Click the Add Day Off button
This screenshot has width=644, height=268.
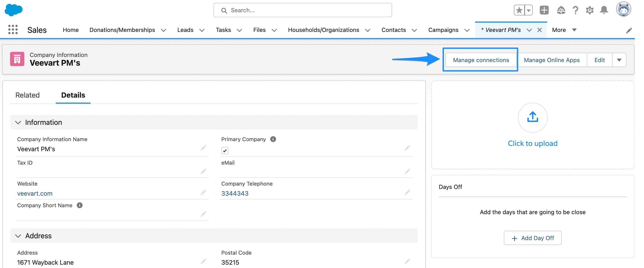click(x=532, y=238)
